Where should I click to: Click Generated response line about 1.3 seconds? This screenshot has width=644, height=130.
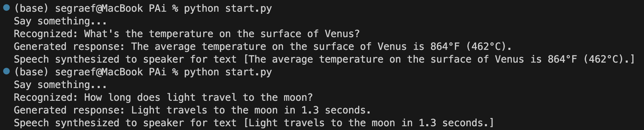(x=192, y=110)
